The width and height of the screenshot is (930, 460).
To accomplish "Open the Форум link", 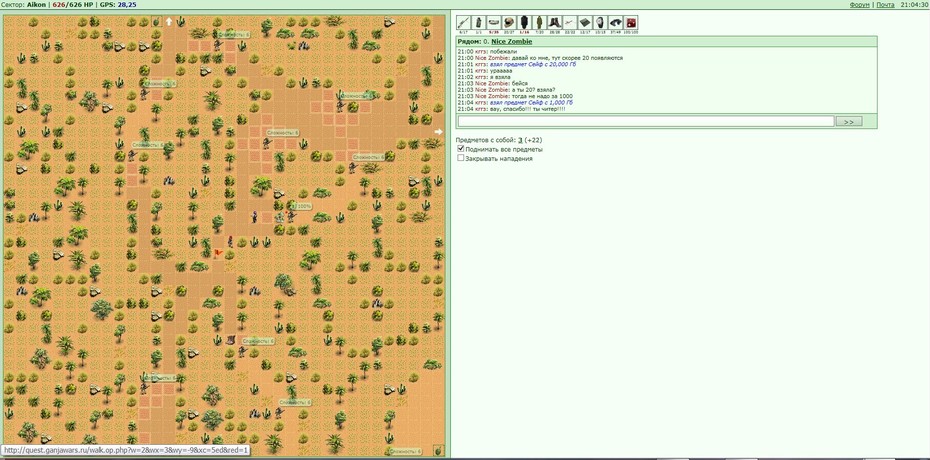I will pos(859,4).
